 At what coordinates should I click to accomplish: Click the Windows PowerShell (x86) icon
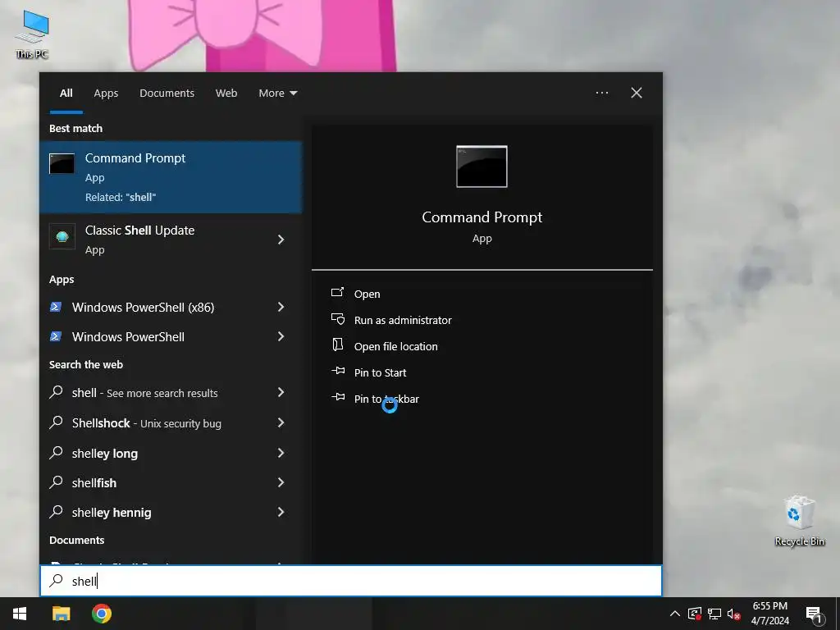coord(55,307)
